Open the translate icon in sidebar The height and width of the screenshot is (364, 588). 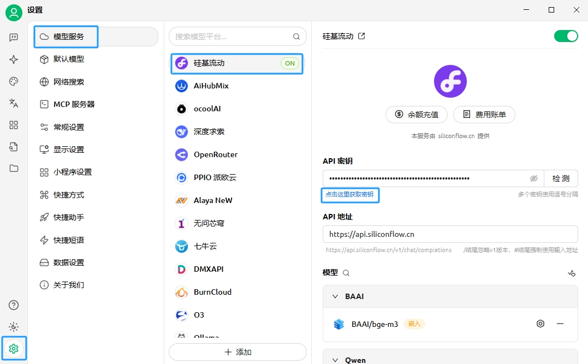tap(14, 103)
